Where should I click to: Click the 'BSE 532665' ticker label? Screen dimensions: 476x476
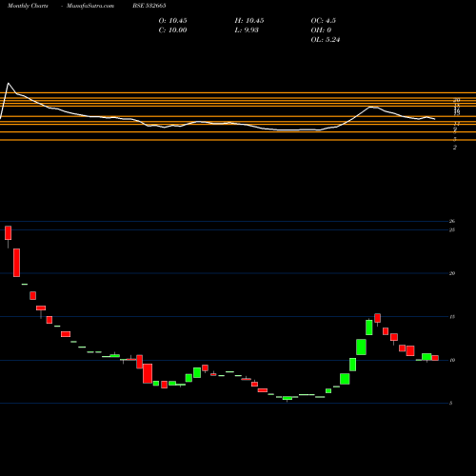click(149, 6)
